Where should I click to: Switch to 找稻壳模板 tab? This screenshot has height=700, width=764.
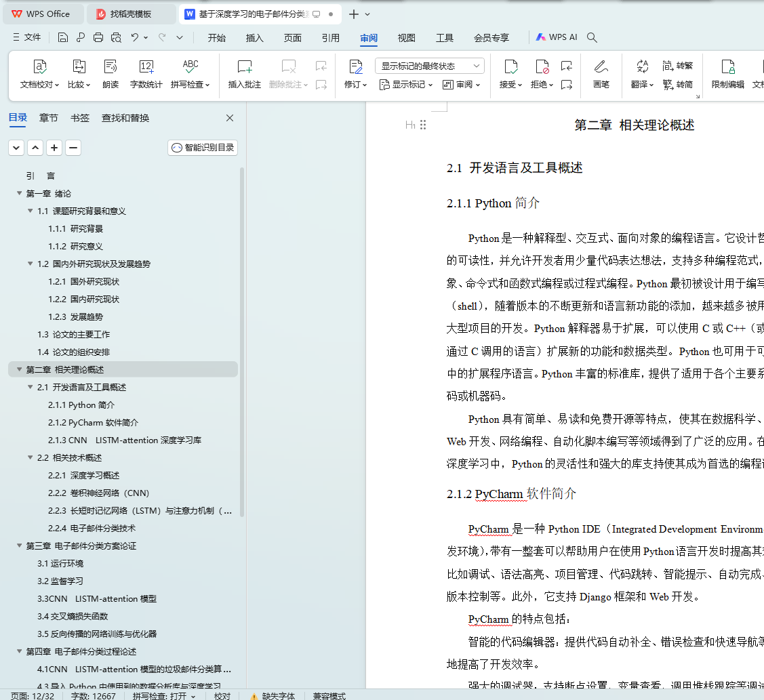[131, 14]
